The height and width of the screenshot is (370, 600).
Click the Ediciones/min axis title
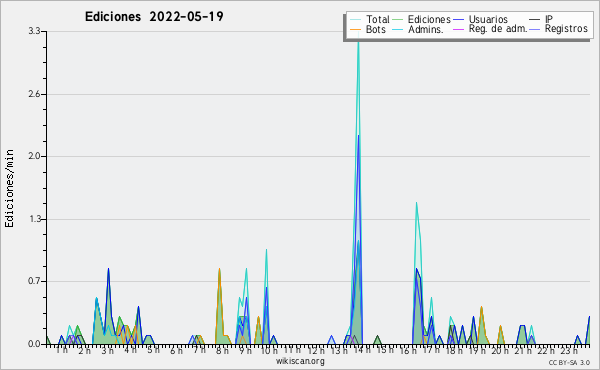(9, 188)
